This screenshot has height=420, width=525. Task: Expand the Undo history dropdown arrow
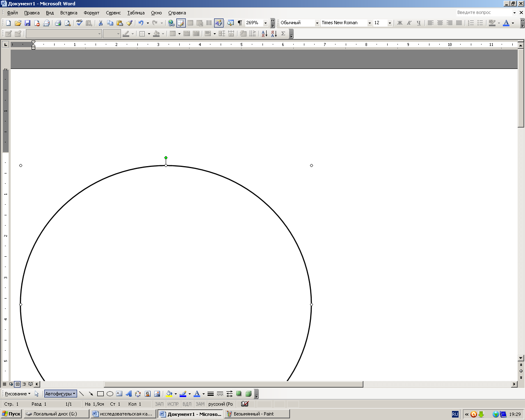click(x=148, y=23)
